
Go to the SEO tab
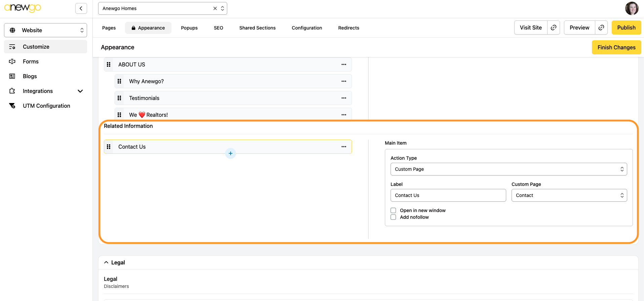pos(218,28)
